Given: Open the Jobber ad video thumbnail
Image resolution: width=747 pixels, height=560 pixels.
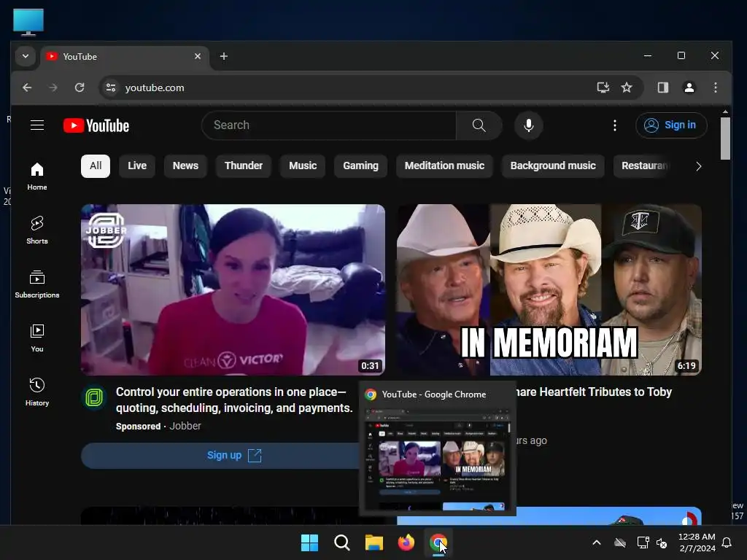Looking at the screenshot, I should (233, 290).
